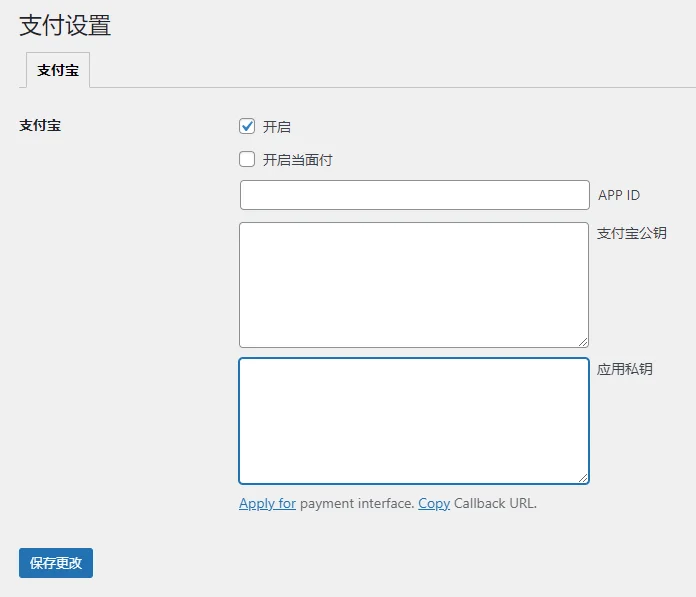
Task: Focus the APP ID input field
Action: click(x=414, y=195)
